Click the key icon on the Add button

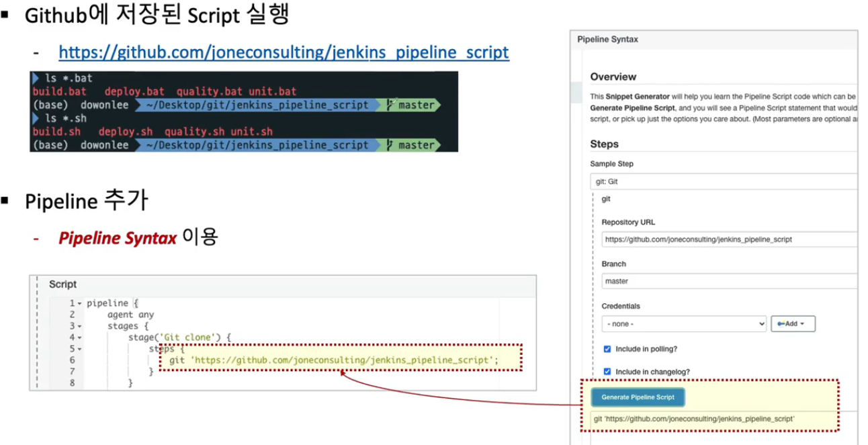781,324
